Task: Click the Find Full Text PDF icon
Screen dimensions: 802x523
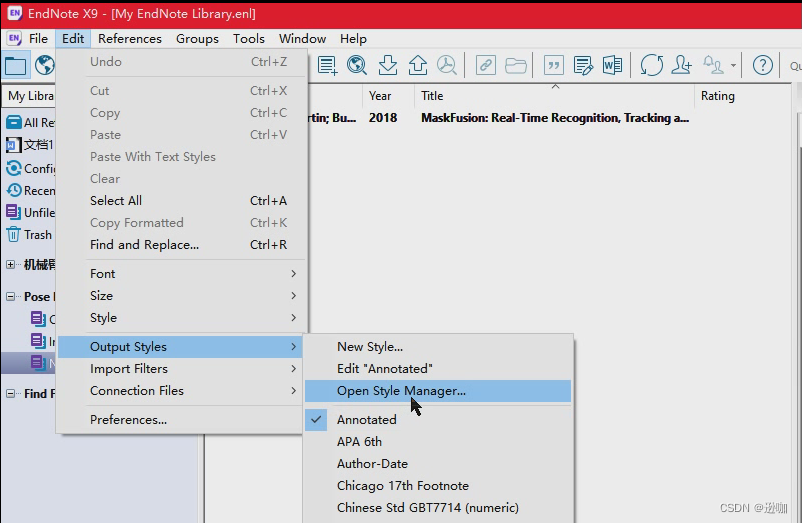Action: pyautogui.click(x=447, y=65)
